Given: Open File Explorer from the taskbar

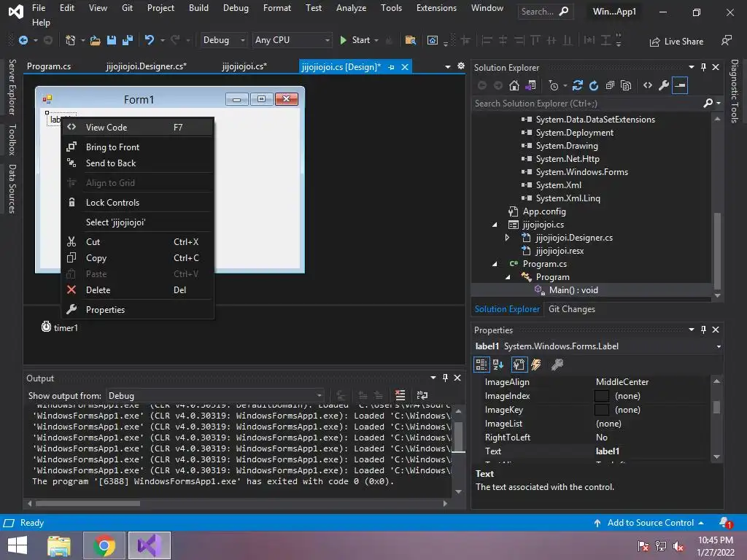Looking at the screenshot, I should tap(59, 545).
